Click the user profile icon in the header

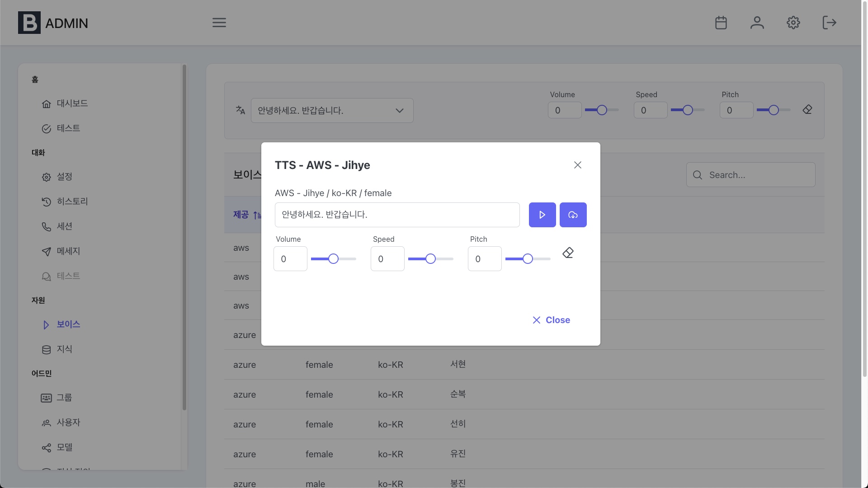tap(757, 22)
